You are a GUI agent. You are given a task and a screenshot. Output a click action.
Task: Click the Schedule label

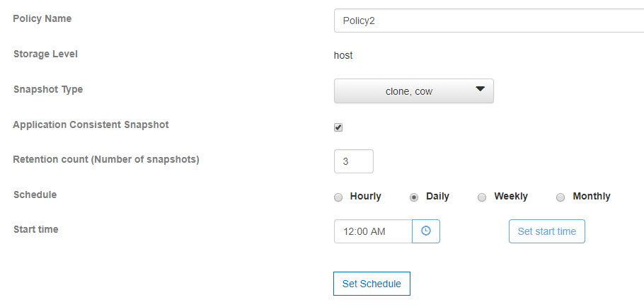point(35,195)
